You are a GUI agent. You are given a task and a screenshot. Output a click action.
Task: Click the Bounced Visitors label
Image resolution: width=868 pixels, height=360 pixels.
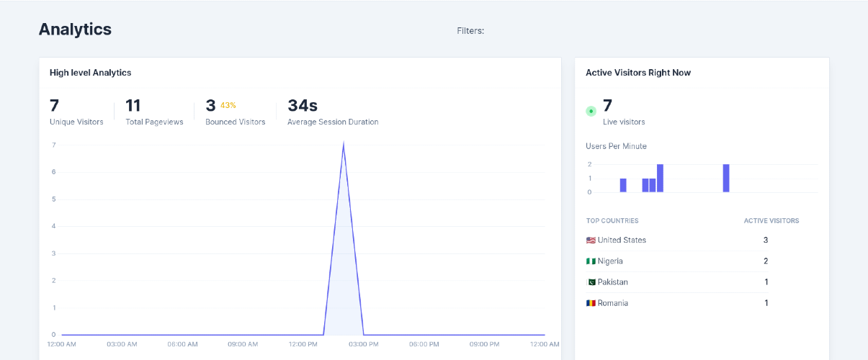236,122
